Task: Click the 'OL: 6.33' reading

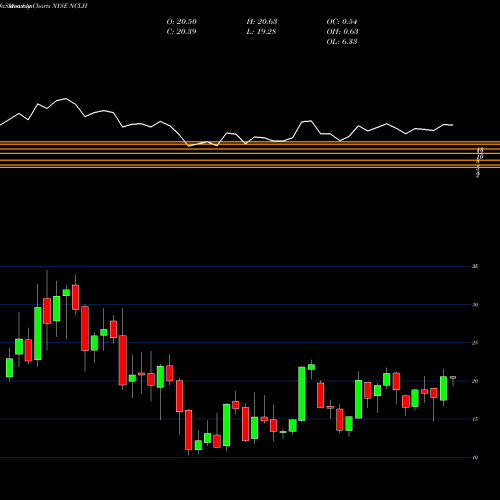Action: tap(342, 42)
